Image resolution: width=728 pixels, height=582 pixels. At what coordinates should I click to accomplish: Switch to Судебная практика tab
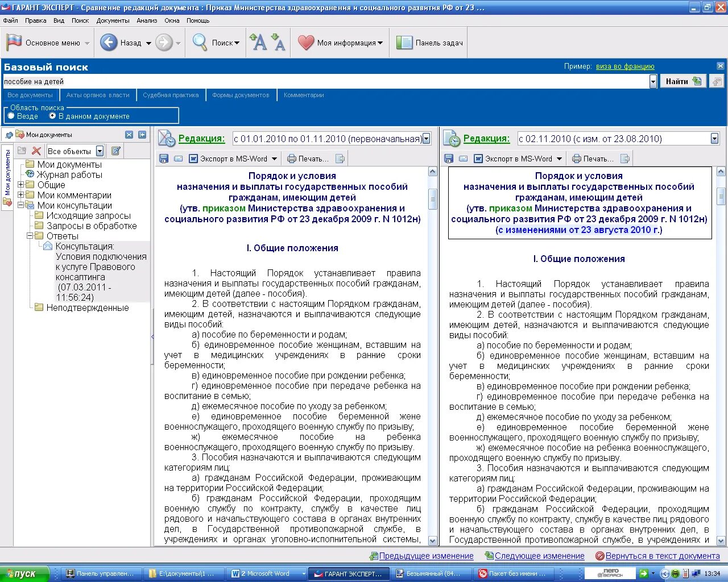click(x=171, y=95)
